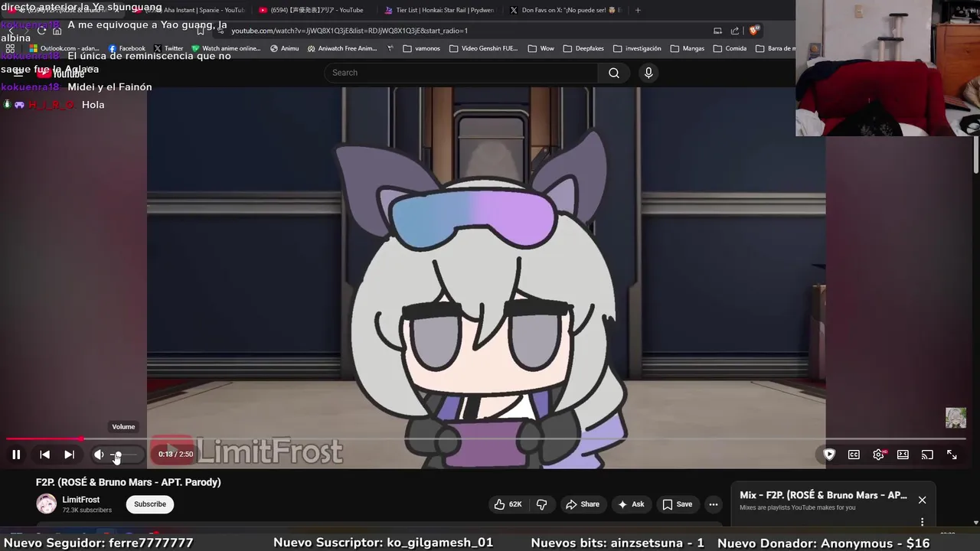The image size is (980, 551).
Task: Switch to the Honkai Star Rail Tier List tab
Action: (x=439, y=10)
